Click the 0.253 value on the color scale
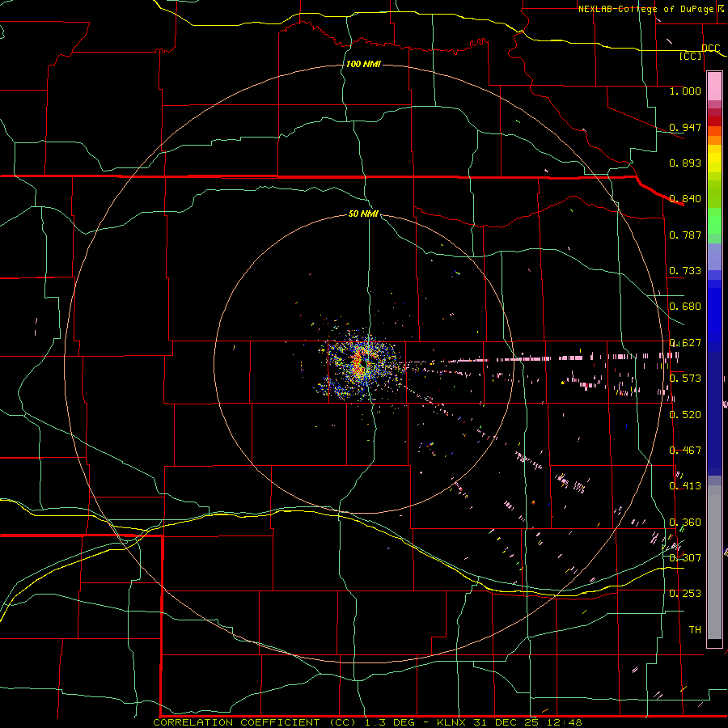Viewport: 728px width, 728px height. [x=685, y=594]
